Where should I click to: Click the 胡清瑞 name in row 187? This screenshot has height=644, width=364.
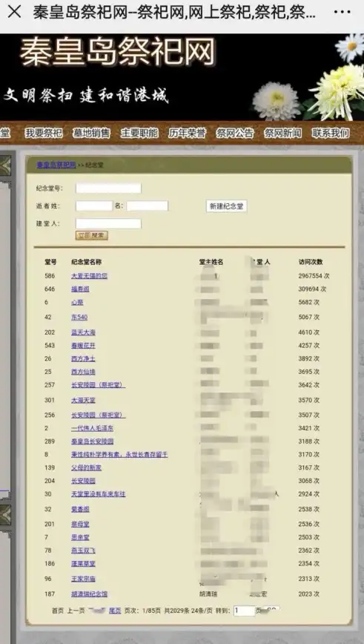pyautogui.click(x=208, y=594)
